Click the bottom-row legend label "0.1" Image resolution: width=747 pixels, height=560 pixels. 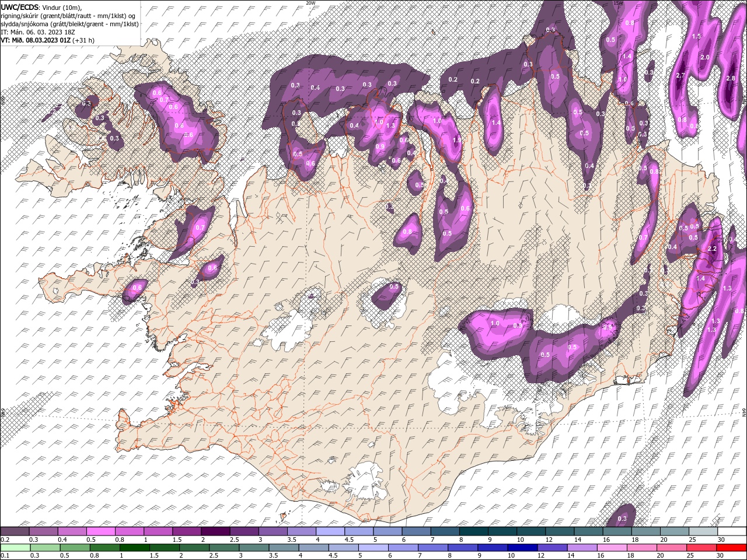5,556
